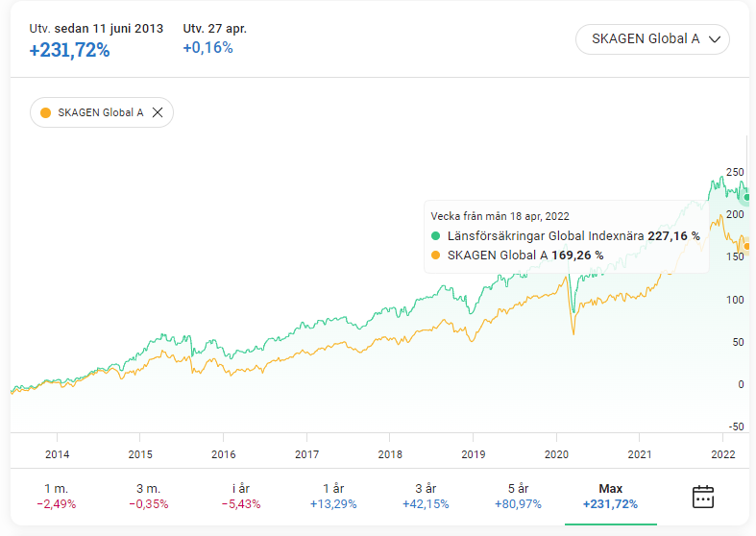Show the 1 år performance period

[333, 497]
